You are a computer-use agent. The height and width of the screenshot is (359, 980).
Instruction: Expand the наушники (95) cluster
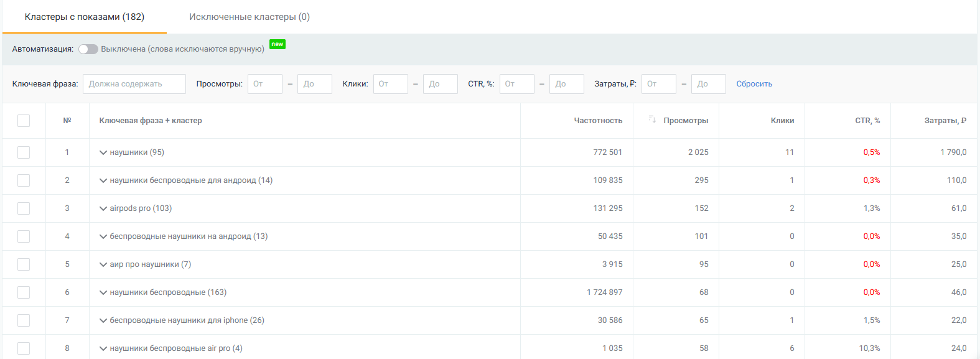coord(103,152)
